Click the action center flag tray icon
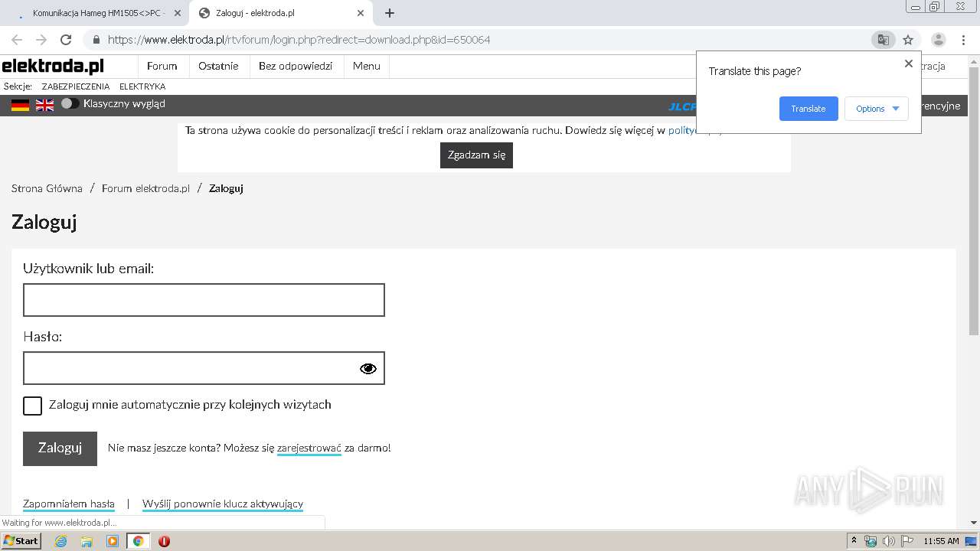980x551 pixels. [907, 541]
